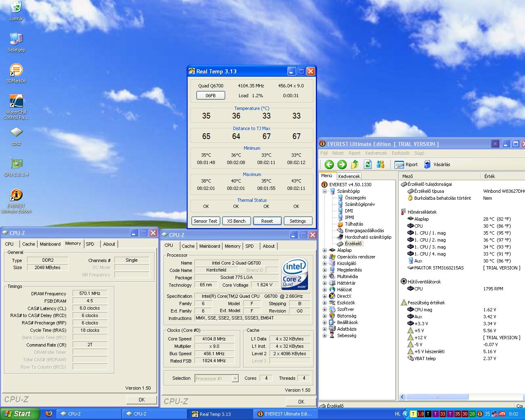Open the Riport wizard toolbar button

point(406,164)
